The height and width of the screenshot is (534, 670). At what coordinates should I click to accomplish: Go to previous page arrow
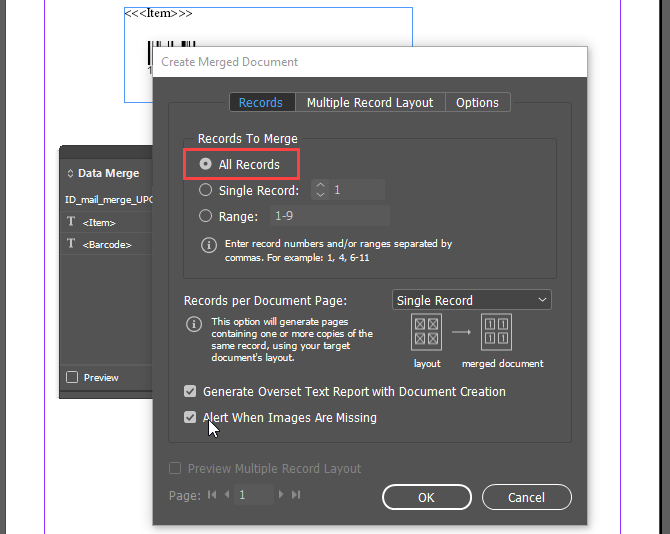pyautogui.click(x=227, y=495)
